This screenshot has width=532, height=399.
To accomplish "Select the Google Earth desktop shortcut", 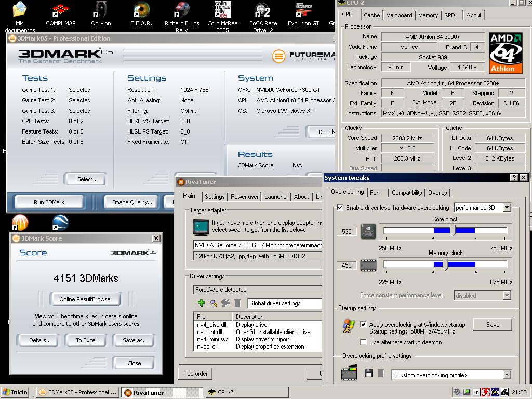I will pos(61,222).
